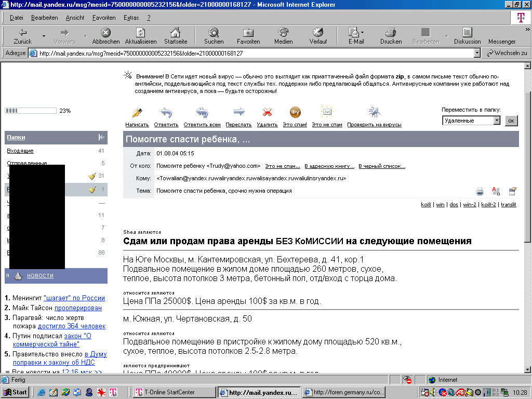532x399 pixels.
Task: Click the red A text icon in the message header
Action: pos(496,191)
